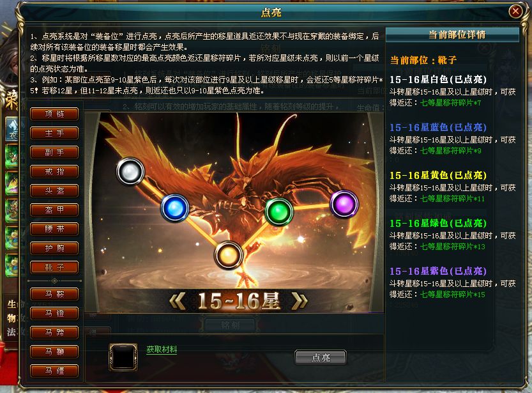Image resolution: width=532 pixels, height=393 pixels.
Task: Open the 获取材料 link
Action: pyautogui.click(x=162, y=349)
